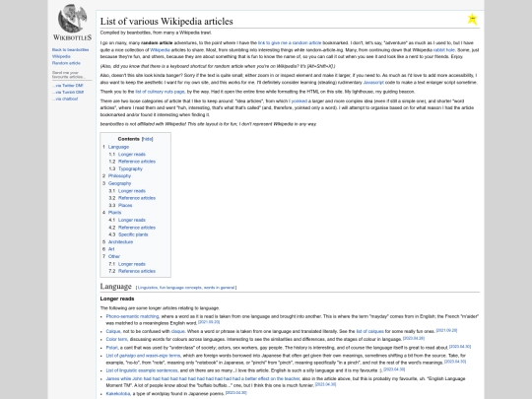This screenshot has height=399, width=532.
Task: Jump to section 7 Other
Action: coord(114,256)
